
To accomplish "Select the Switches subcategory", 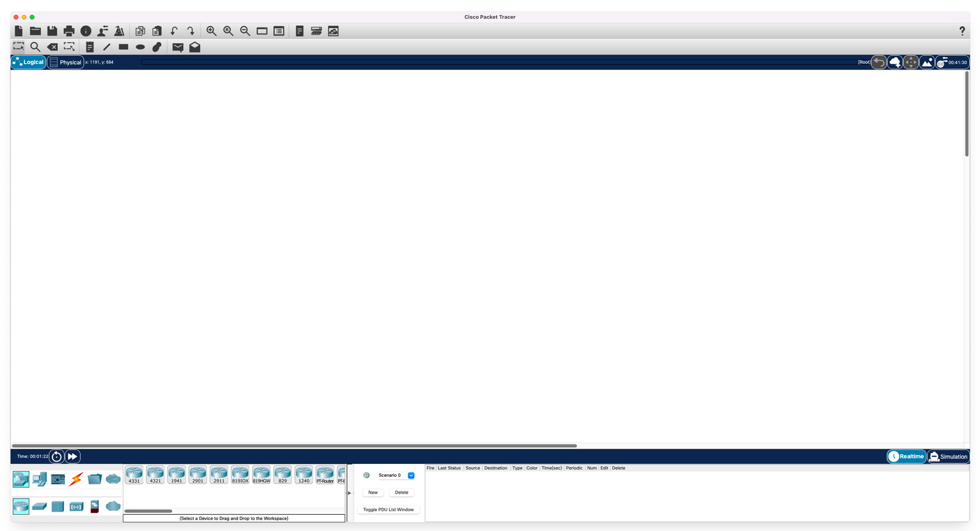I will click(x=39, y=506).
